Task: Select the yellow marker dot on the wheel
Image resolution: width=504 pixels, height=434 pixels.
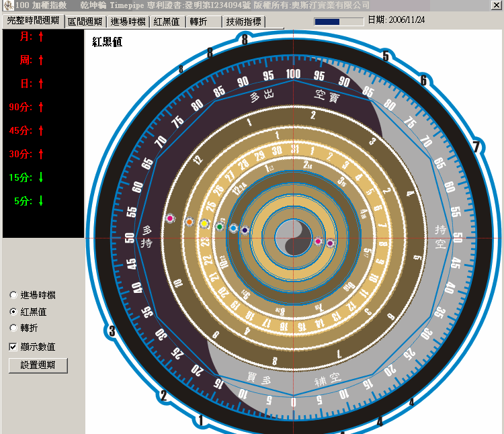Action: pyautogui.click(x=204, y=224)
